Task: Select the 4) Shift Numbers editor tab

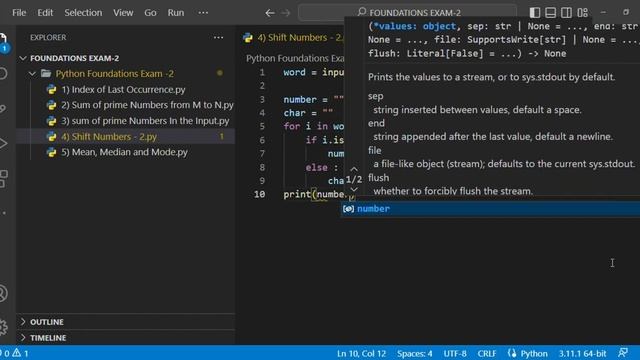Action: click(x=293, y=38)
